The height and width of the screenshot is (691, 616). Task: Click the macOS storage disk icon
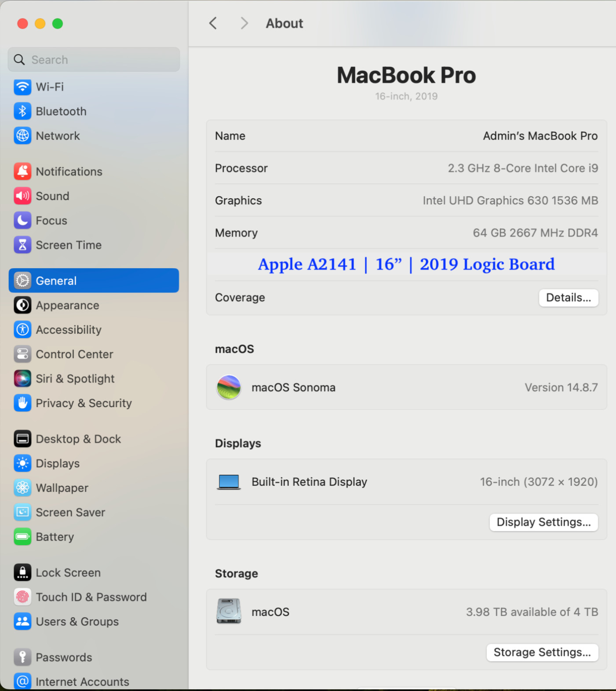[229, 611]
